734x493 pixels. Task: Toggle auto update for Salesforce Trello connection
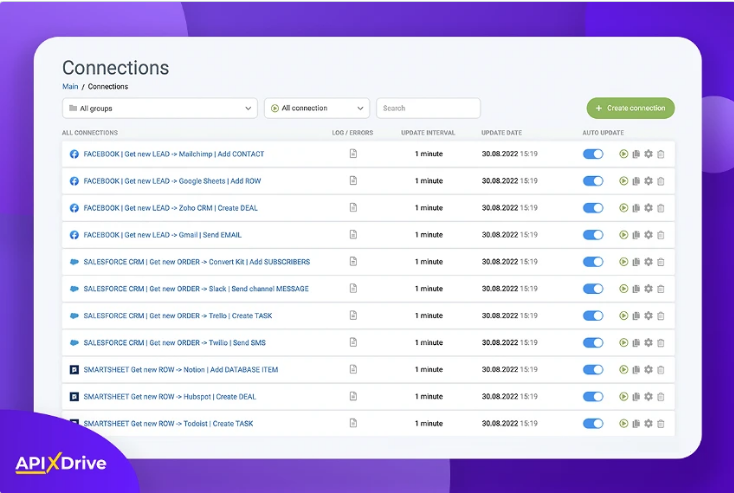(593, 316)
